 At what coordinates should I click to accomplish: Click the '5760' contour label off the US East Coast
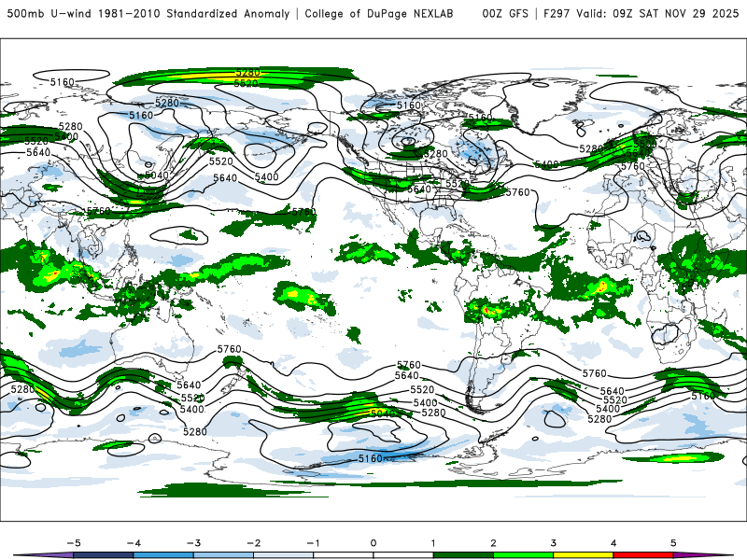point(518,192)
